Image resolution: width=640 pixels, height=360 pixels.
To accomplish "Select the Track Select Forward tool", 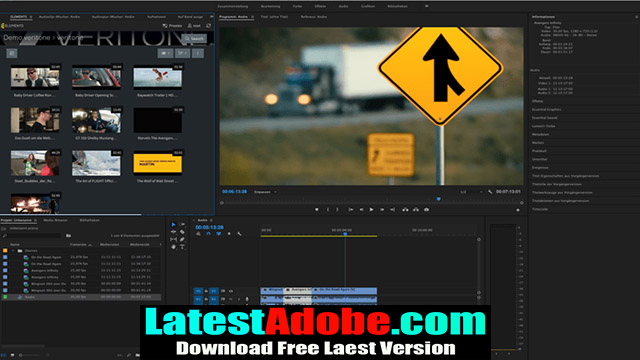I will (x=182, y=224).
